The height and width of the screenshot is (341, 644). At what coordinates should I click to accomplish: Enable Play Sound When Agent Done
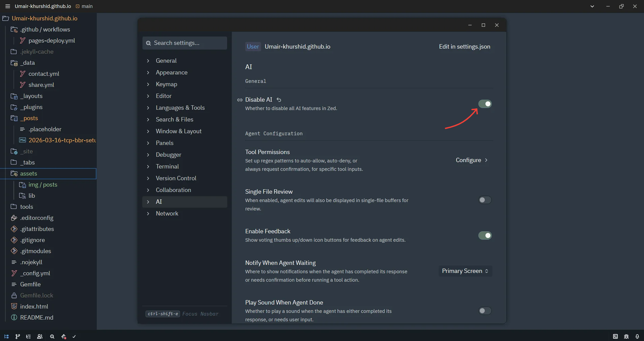485,311
